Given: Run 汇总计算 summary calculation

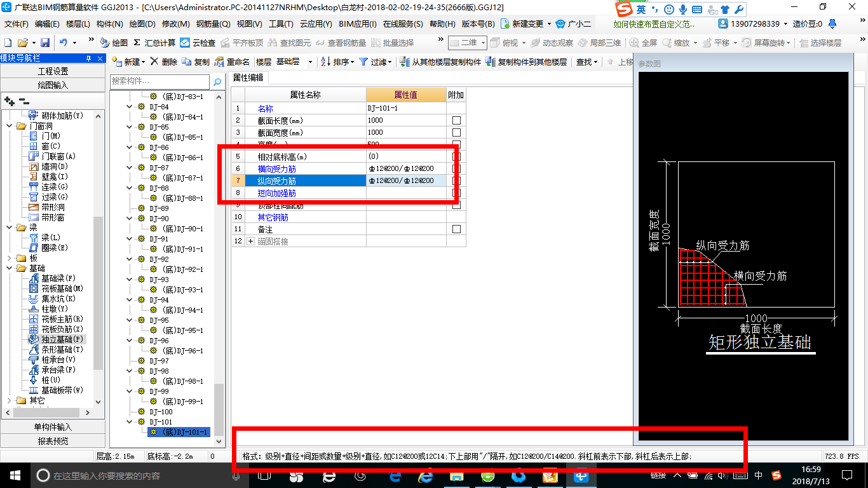Looking at the screenshot, I should pos(154,43).
